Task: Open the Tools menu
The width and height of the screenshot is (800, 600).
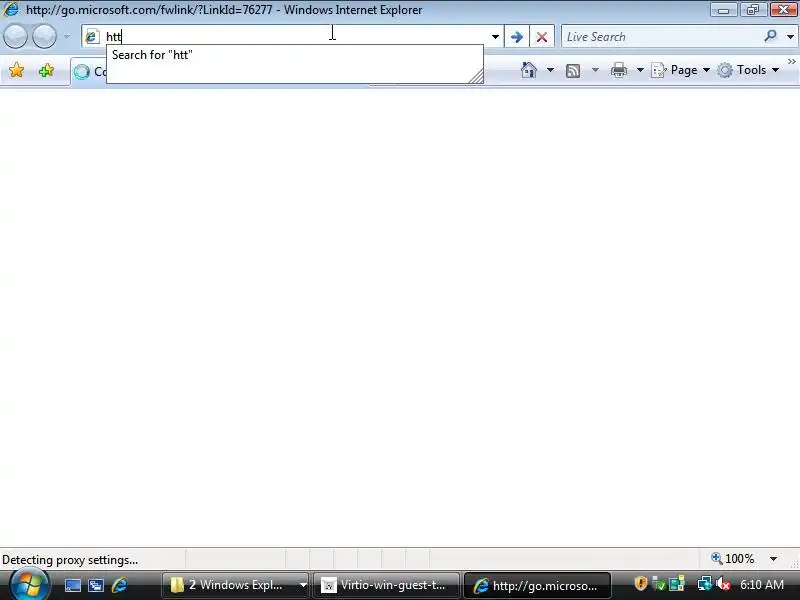Action: tap(748, 70)
